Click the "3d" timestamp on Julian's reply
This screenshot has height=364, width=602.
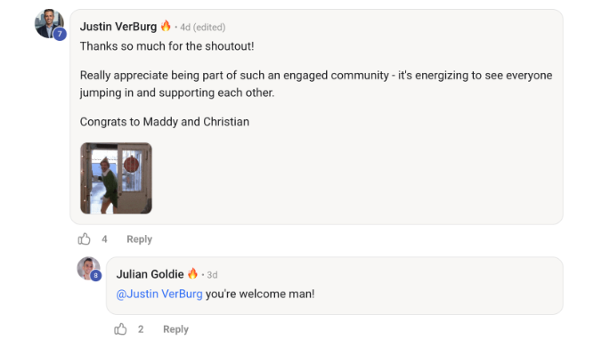pyautogui.click(x=213, y=275)
